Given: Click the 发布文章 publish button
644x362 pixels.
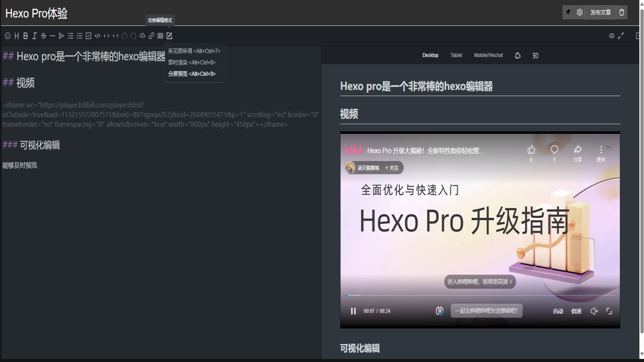Looking at the screenshot, I should click(x=600, y=12).
